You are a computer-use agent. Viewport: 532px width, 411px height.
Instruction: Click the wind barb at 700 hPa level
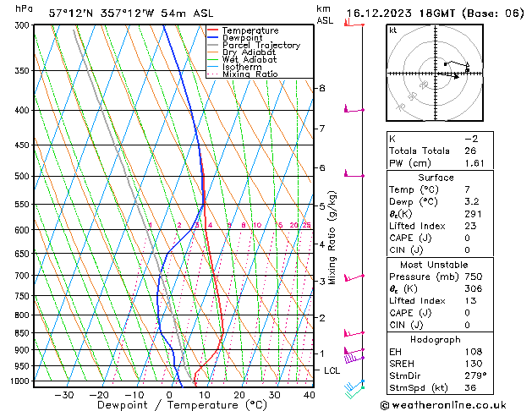click(x=354, y=277)
